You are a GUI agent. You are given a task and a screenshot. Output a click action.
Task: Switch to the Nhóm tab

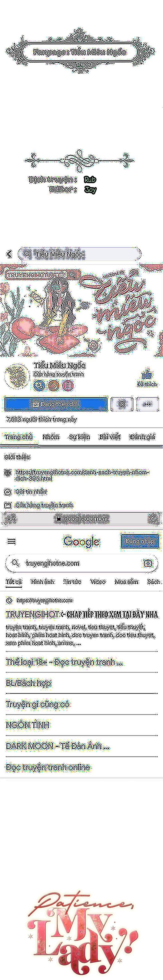[x=51, y=437]
